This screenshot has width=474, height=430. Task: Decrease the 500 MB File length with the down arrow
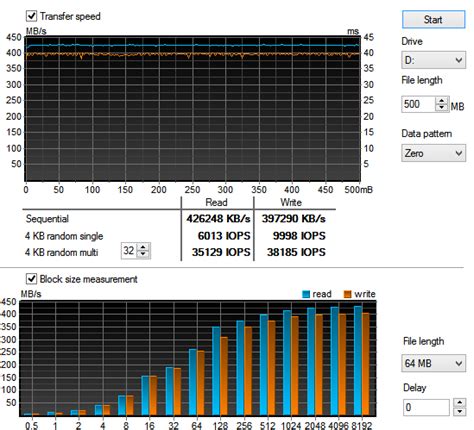pyautogui.click(x=442, y=108)
